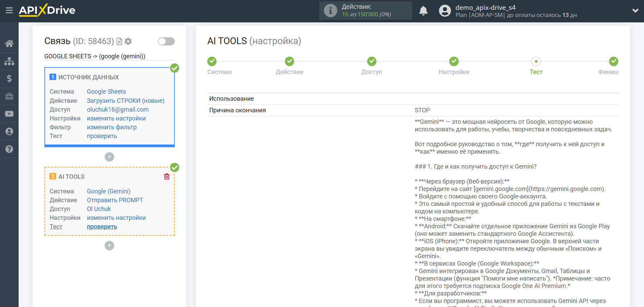The width and height of the screenshot is (644, 307).
Task: Open изменить фильтр link in the data source block
Action: (x=111, y=127)
